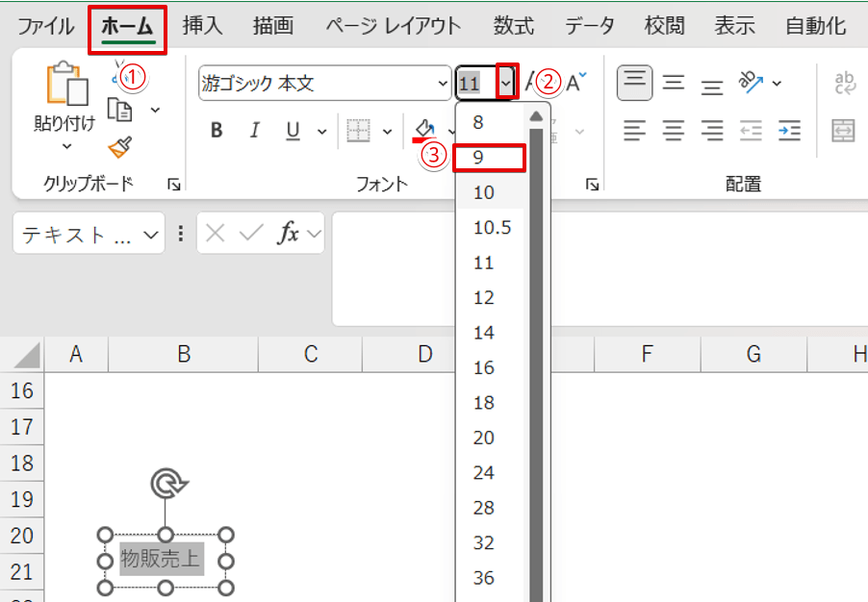Viewport: 868px width, 602px height.
Task: Click the Copy icon in clipboard group
Action: click(x=119, y=110)
